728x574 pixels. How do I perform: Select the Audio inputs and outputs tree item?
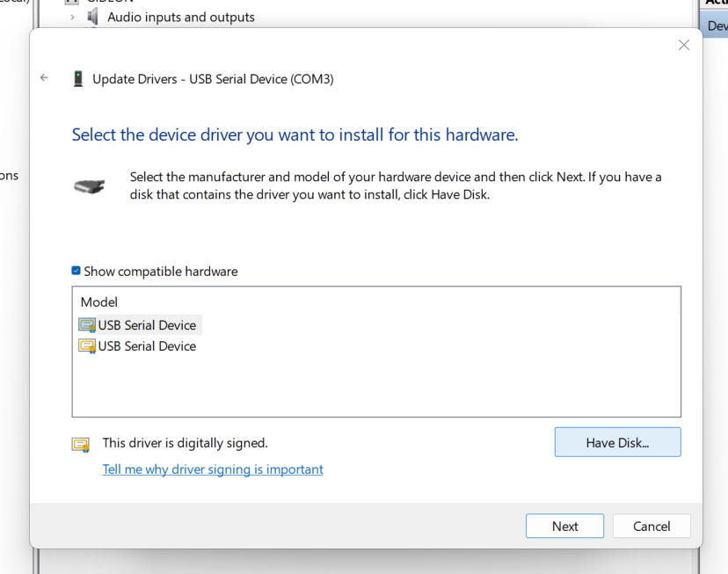(180, 17)
